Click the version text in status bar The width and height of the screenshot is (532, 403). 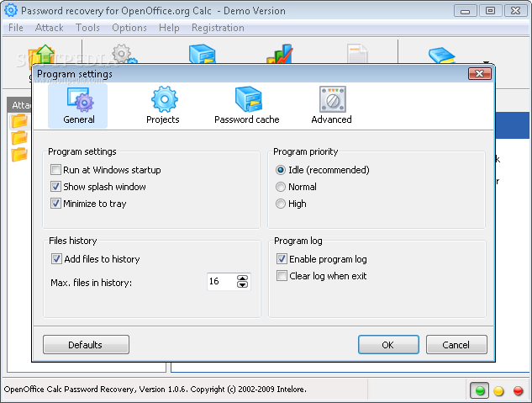point(155,390)
